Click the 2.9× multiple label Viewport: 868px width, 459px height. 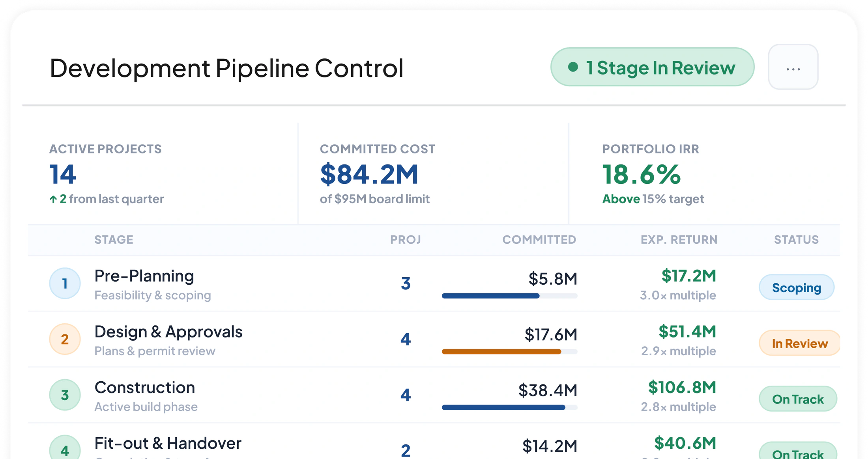point(678,351)
